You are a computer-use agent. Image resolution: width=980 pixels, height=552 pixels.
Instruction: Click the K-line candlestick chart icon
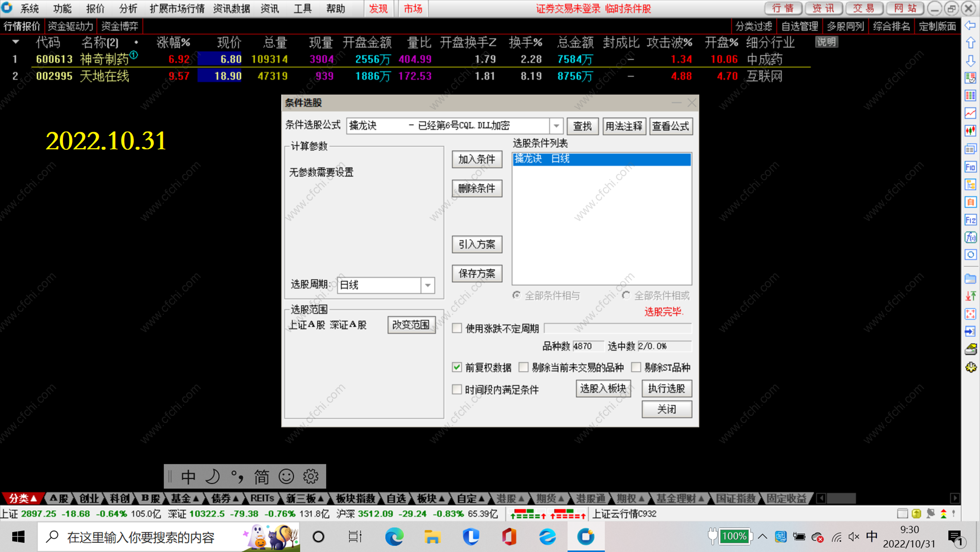970,131
